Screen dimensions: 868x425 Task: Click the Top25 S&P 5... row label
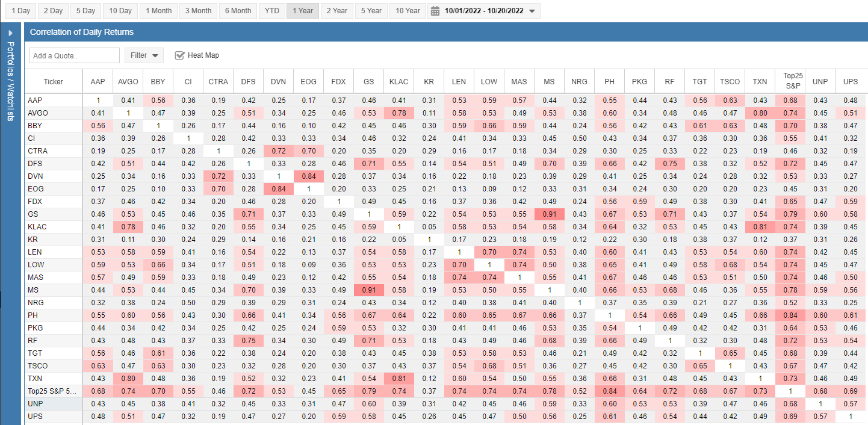click(x=54, y=391)
